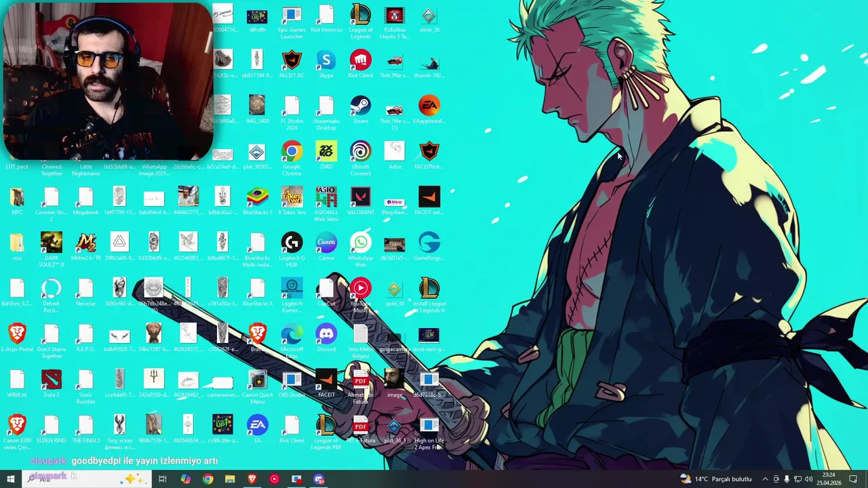Click the taskbar search box labeled Ara
This screenshot has width=868, height=488.
(x=85, y=479)
